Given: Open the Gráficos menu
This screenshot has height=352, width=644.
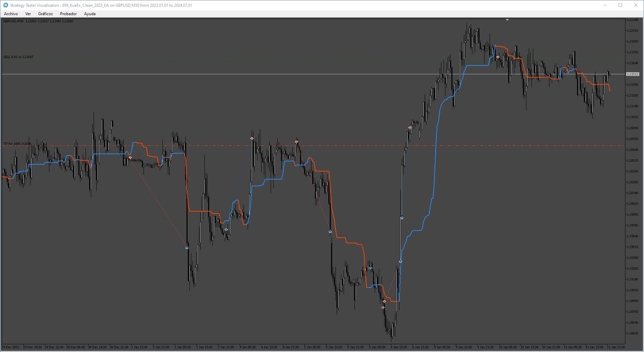Looking at the screenshot, I should [45, 14].
